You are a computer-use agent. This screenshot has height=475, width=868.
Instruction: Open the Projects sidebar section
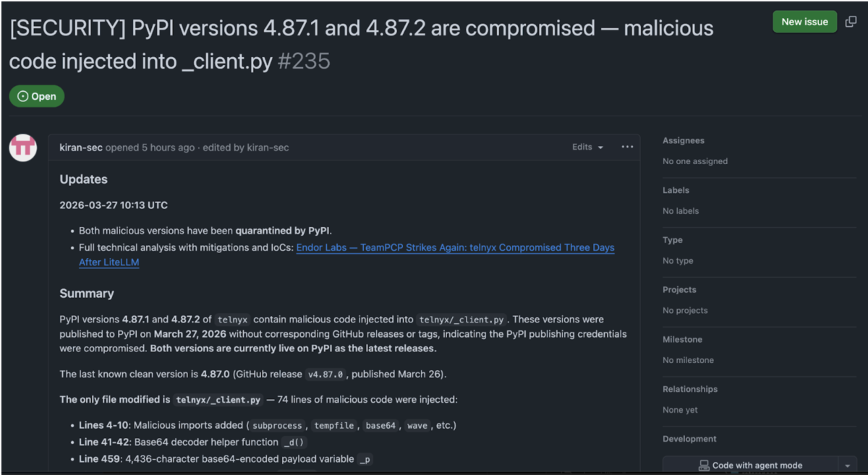(679, 290)
